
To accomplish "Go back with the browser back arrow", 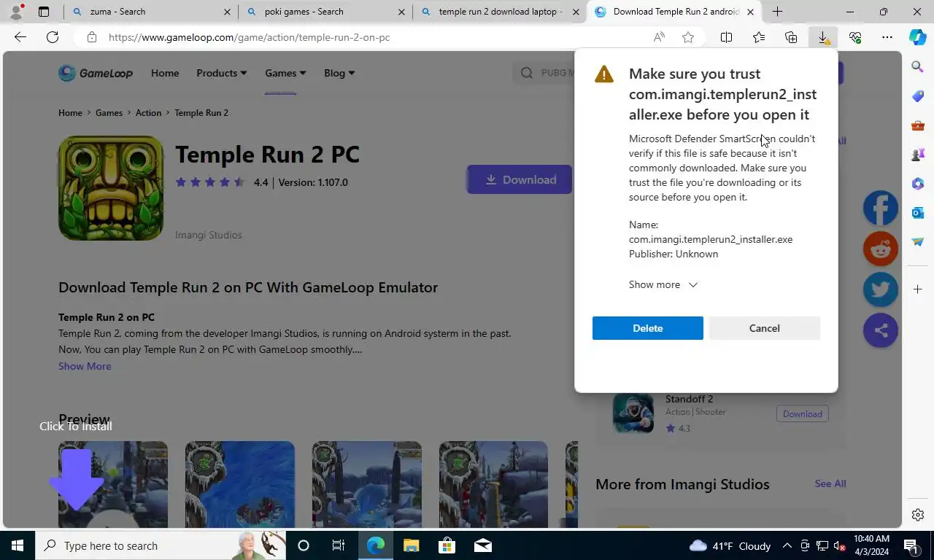I will click(20, 37).
